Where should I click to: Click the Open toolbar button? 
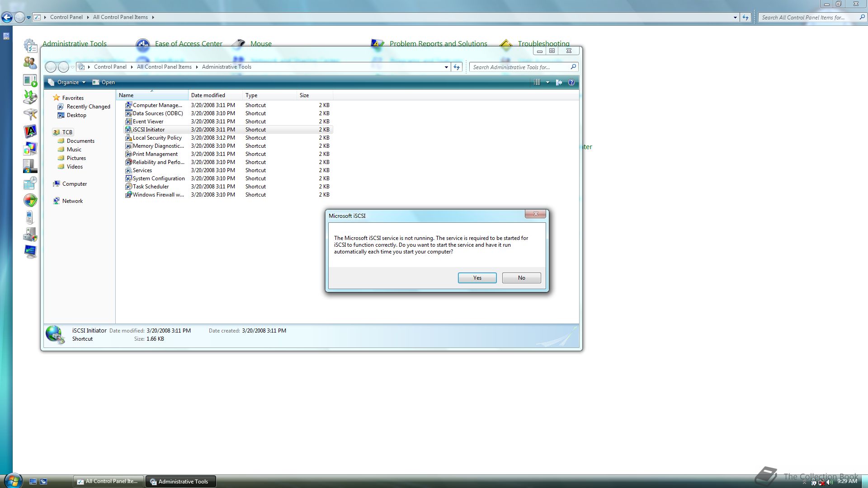point(104,82)
